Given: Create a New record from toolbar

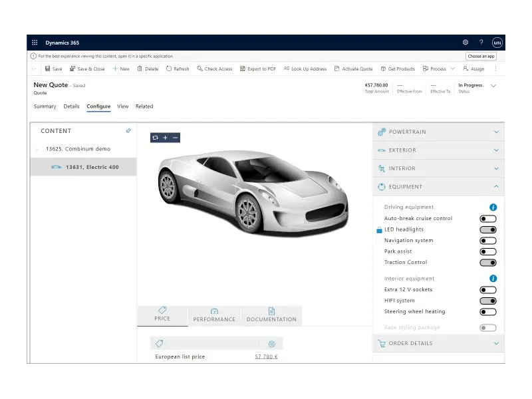Looking at the screenshot, I should tap(121, 68).
